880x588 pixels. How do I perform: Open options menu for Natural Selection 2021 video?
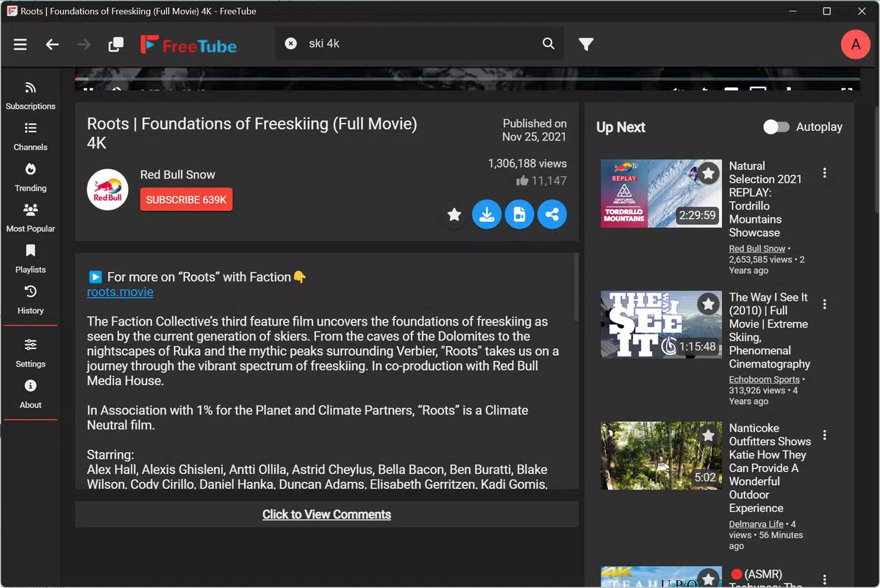coord(824,173)
